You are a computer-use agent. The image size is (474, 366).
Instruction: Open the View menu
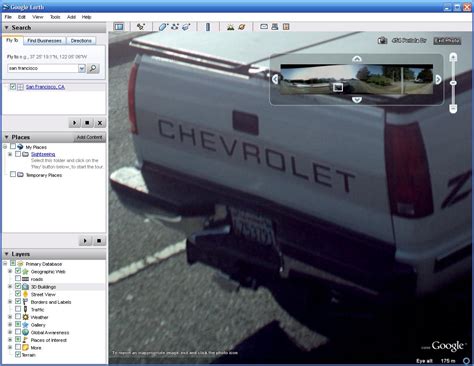pos(38,17)
